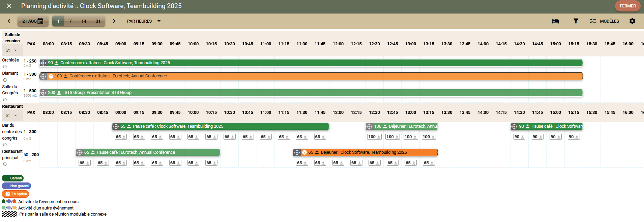Open Pause café Eurotech 65 pax activity
The image size is (644, 222).
click(148, 152)
